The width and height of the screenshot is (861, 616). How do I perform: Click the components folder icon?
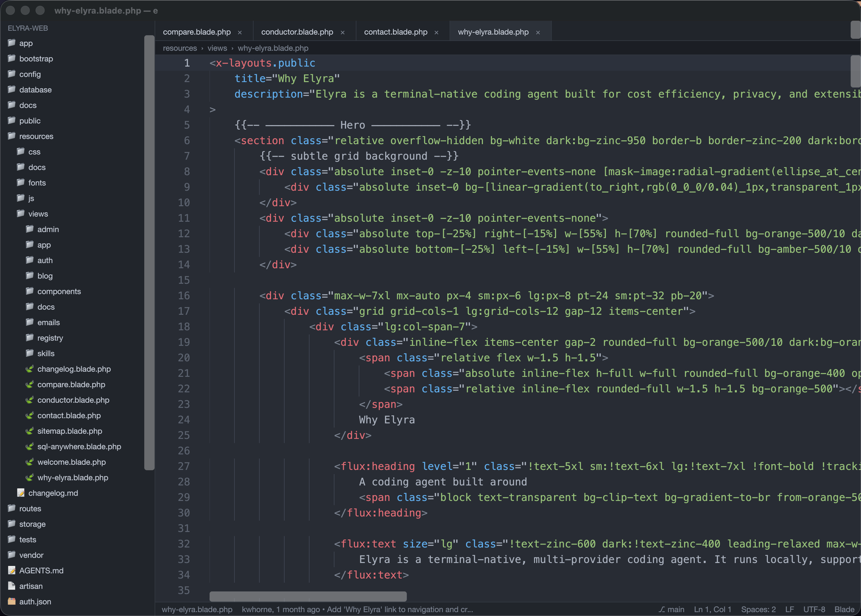point(30,291)
